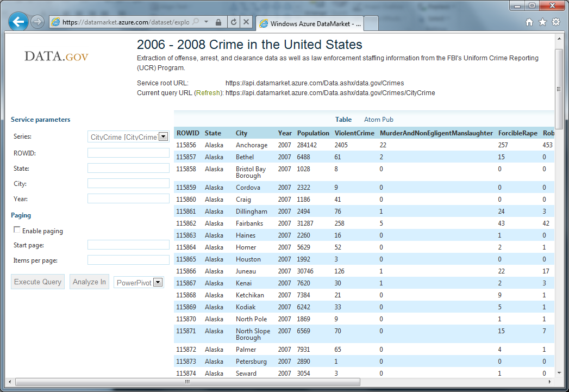The image size is (569, 392).
Task: Click the Execute Query button
Action: click(x=37, y=282)
